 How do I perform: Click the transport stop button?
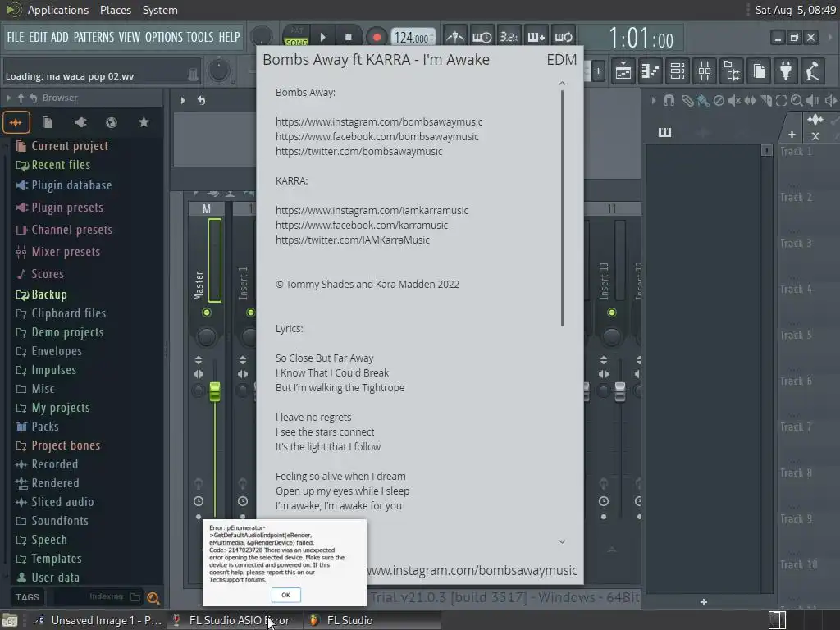tap(348, 37)
